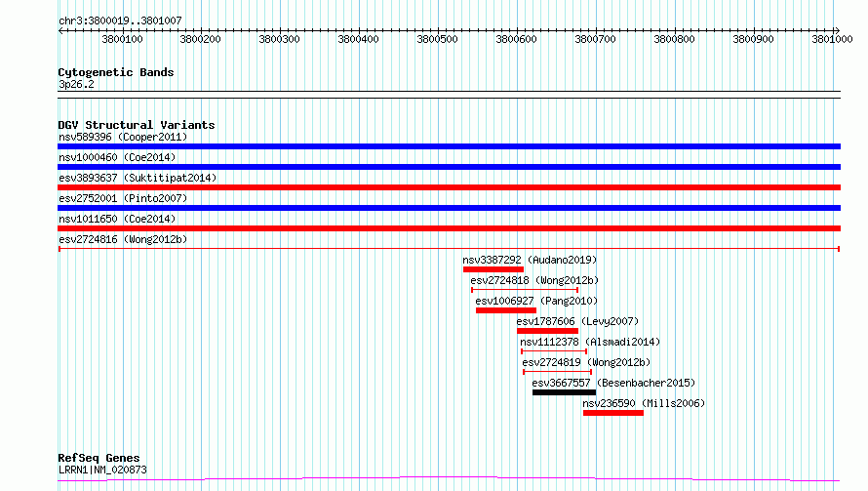Click the esv3667557 (Besenbacher2015) label
Viewport: 868px width, 491px height.
pos(613,383)
